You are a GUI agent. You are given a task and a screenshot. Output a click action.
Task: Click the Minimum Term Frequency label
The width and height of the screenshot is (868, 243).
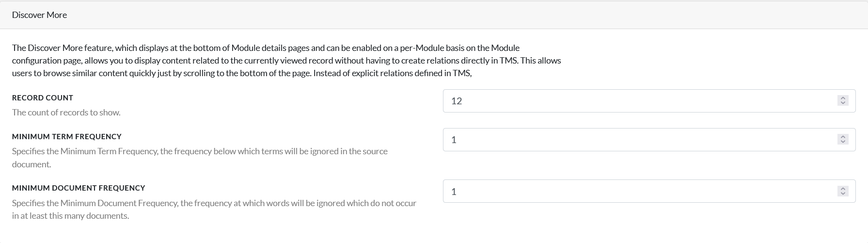67,136
